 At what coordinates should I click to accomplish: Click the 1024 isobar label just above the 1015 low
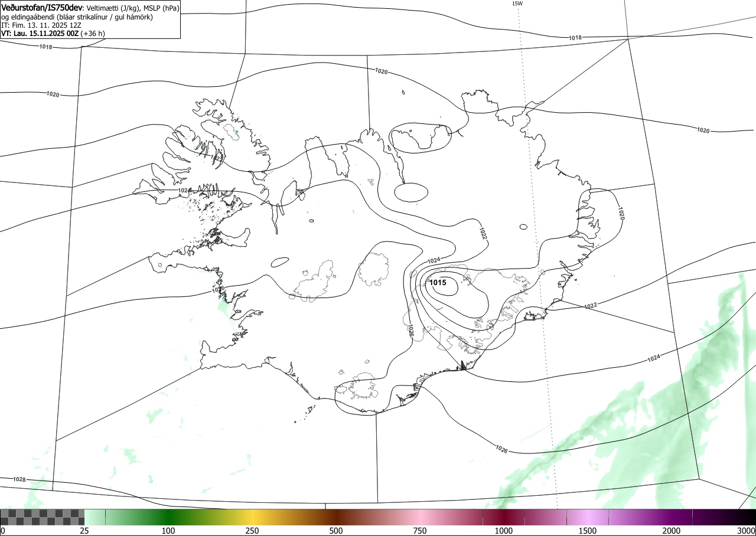434,260
